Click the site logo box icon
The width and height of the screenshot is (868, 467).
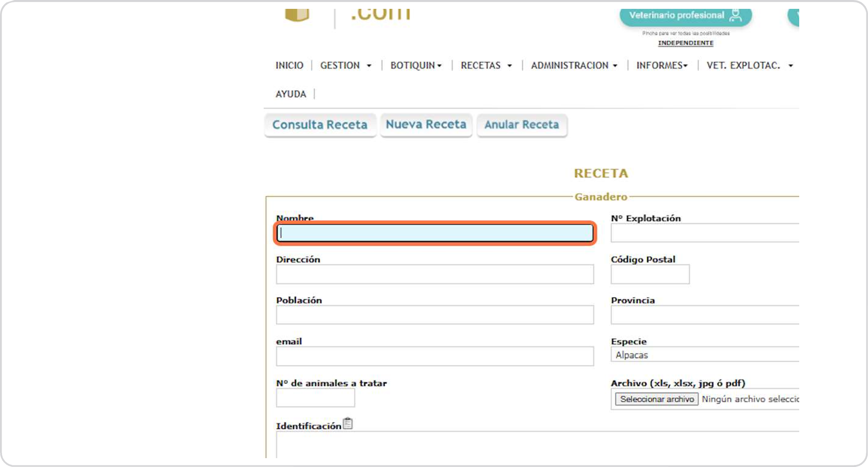pyautogui.click(x=297, y=15)
